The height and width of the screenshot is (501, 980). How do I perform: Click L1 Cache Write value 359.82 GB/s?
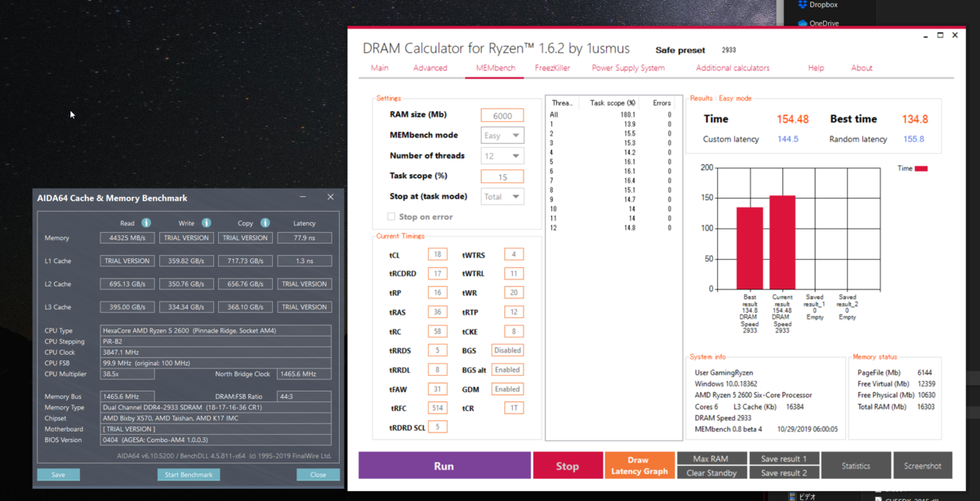[186, 261]
